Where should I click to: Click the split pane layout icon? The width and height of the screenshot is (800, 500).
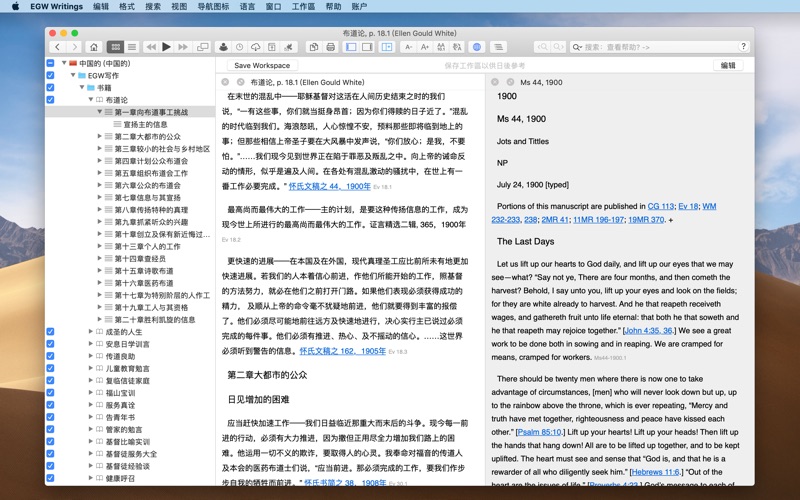387,47
